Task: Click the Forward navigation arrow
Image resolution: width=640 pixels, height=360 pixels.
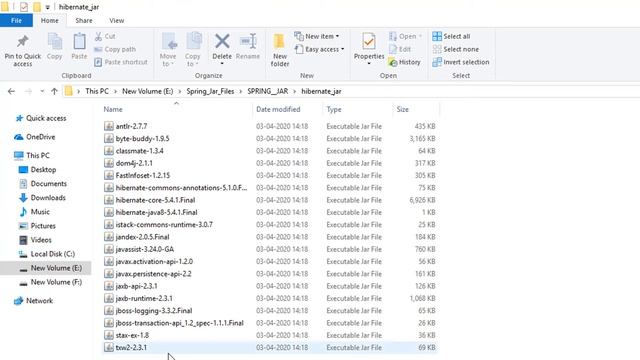Action: point(28,91)
